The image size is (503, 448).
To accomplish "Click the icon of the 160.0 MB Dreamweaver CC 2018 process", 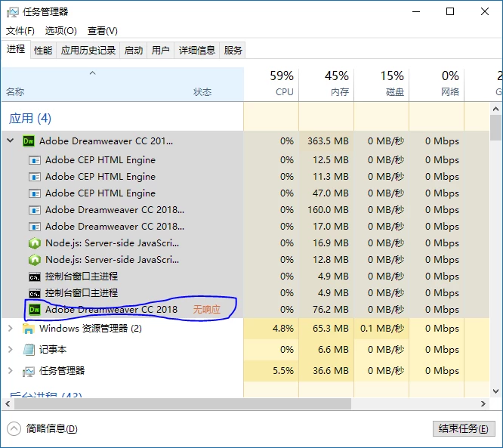I will tap(34, 210).
